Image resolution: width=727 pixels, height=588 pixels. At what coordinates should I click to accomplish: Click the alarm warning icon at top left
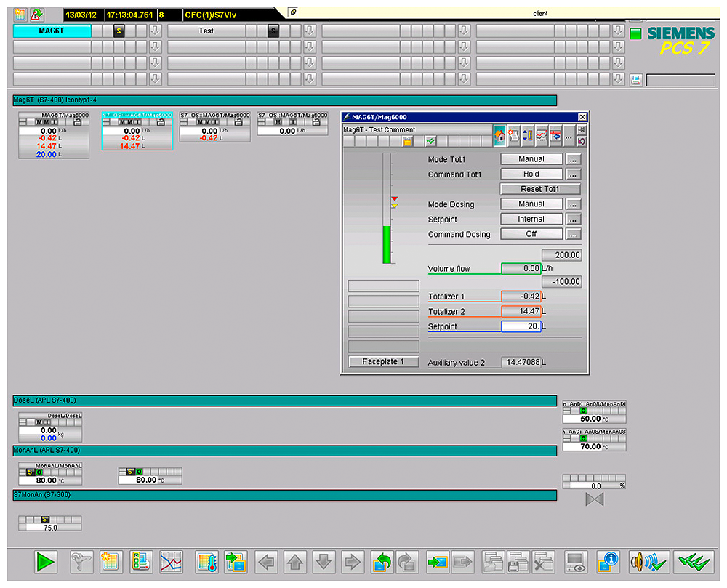36,14
